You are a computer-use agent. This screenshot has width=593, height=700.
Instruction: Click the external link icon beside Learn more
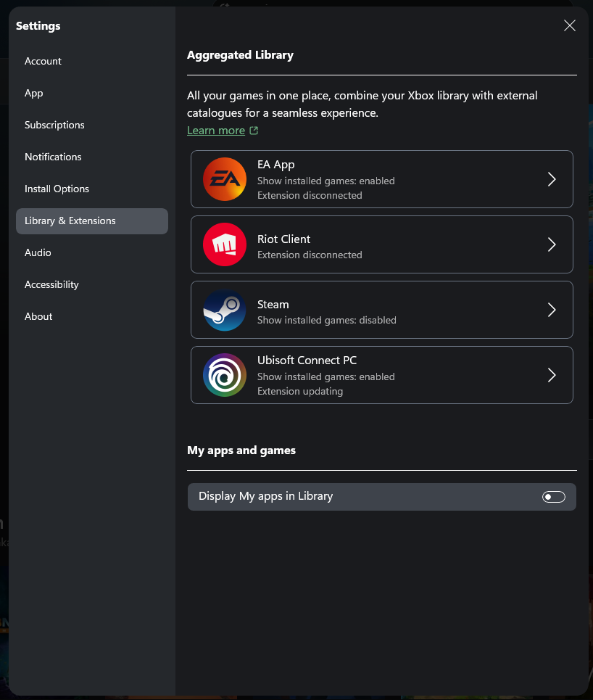pos(254,131)
